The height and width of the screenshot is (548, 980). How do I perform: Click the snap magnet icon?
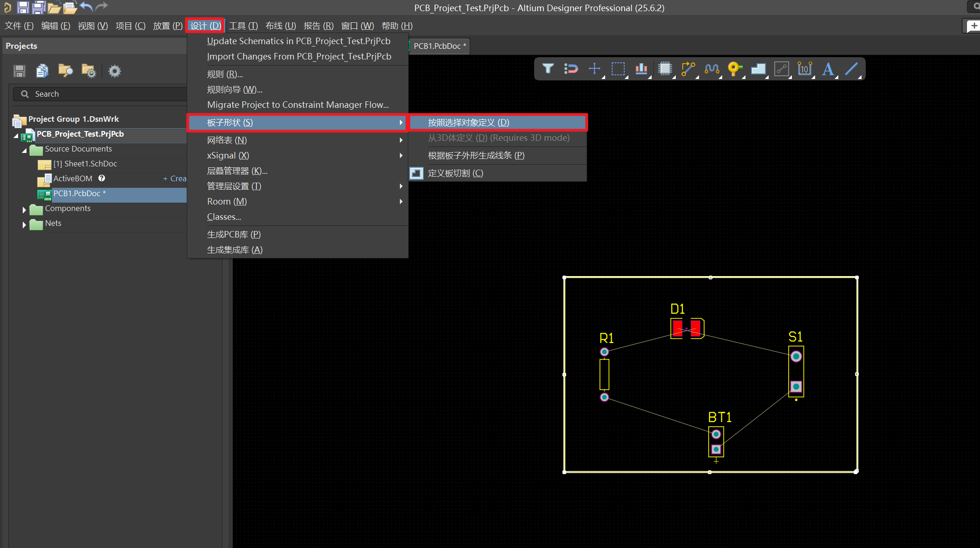tap(571, 69)
